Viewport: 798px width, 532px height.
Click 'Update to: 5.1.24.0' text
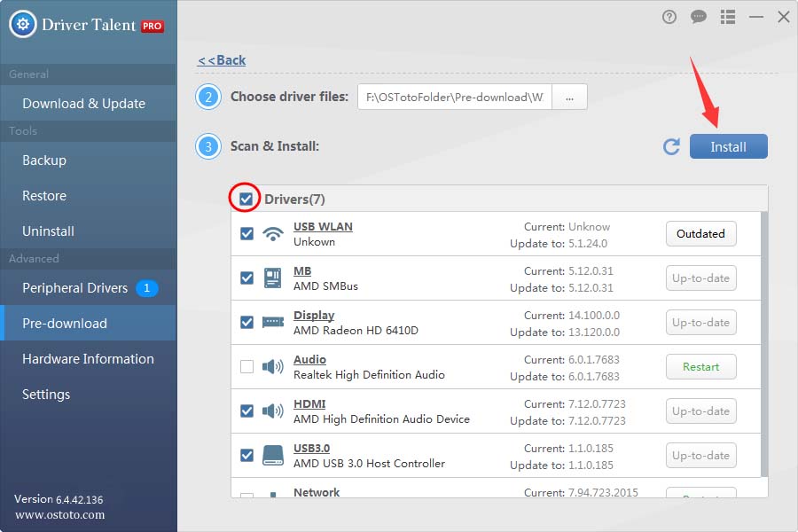click(559, 243)
